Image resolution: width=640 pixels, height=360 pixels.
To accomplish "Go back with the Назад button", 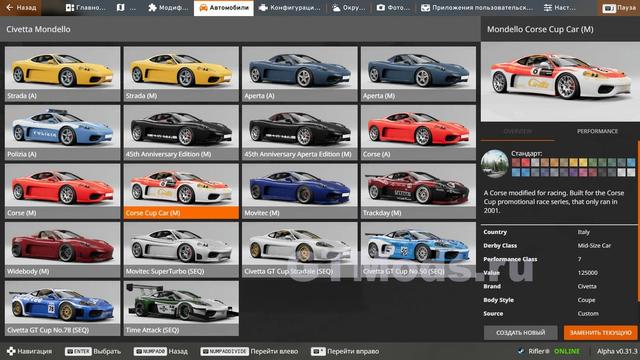I will click(x=20, y=8).
